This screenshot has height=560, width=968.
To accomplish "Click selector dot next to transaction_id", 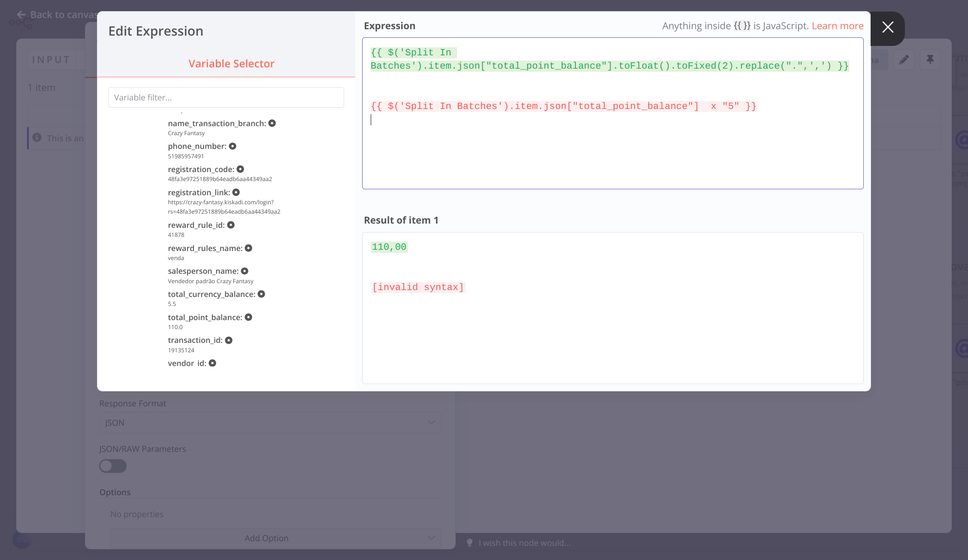I will click(x=229, y=340).
